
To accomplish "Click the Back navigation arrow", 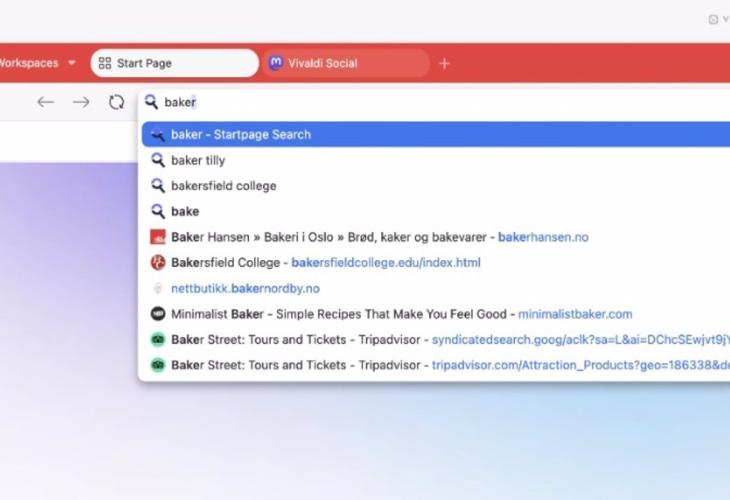I will 45,102.
